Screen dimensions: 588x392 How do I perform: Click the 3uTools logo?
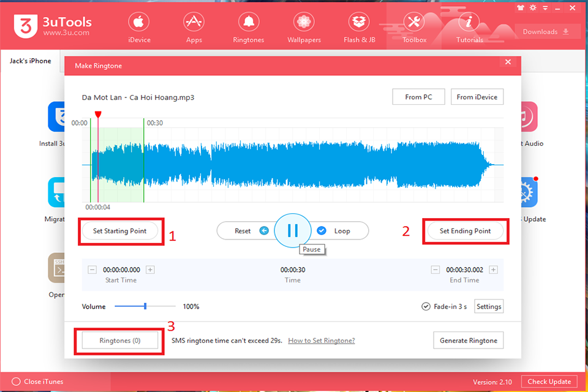53,26
